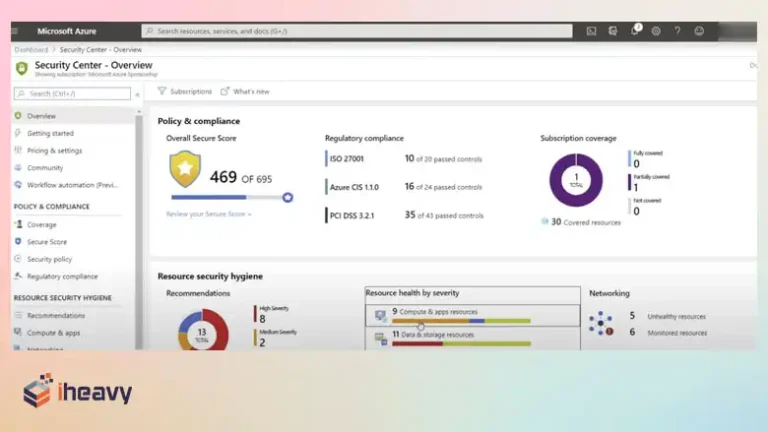The height and width of the screenshot is (432, 768).
Task: Click the Fully covered count 0
Action: pyautogui.click(x=636, y=164)
